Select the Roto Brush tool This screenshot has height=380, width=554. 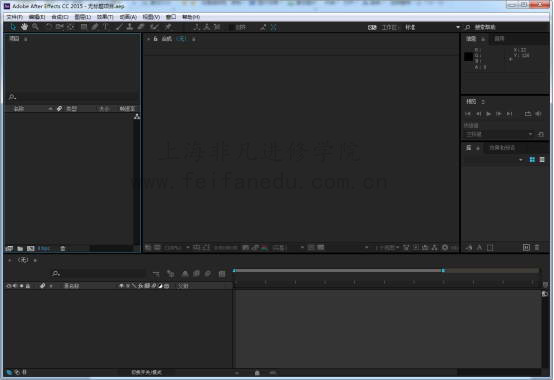(x=154, y=27)
